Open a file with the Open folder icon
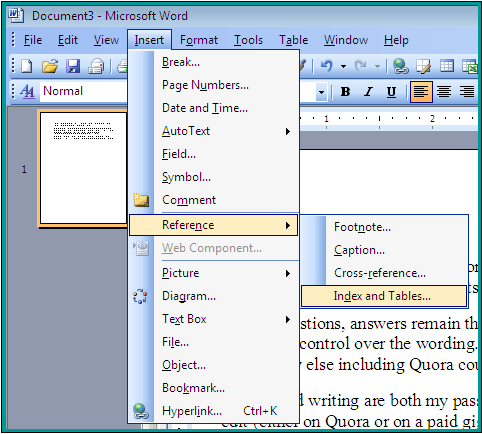Screen dimensions: 482x434 coord(50,66)
